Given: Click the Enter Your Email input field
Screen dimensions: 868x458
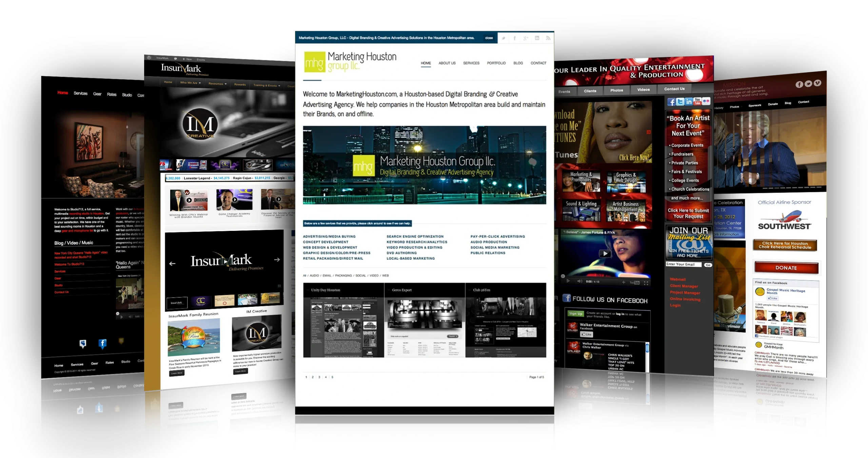Looking at the screenshot, I should [x=684, y=264].
